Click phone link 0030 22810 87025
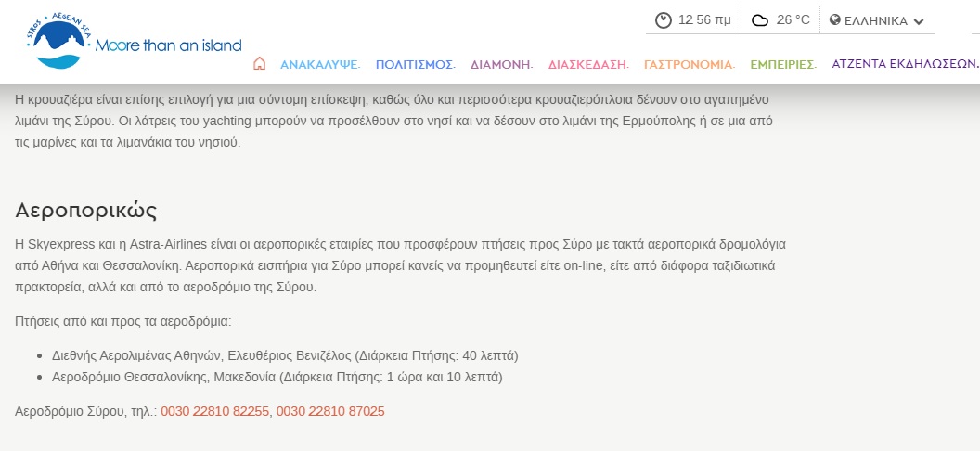Viewport: 980px width, 451px height. click(330, 411)
